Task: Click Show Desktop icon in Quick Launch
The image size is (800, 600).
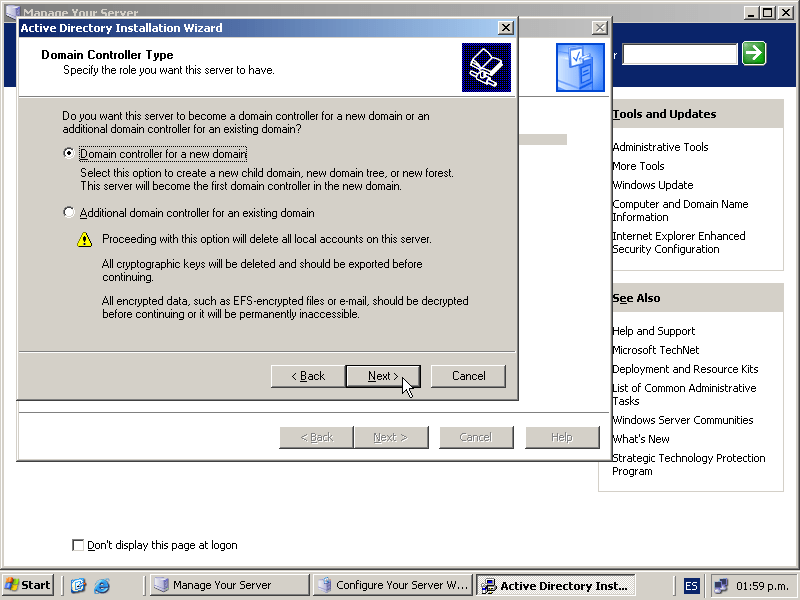Action: (x=78, y=586)
